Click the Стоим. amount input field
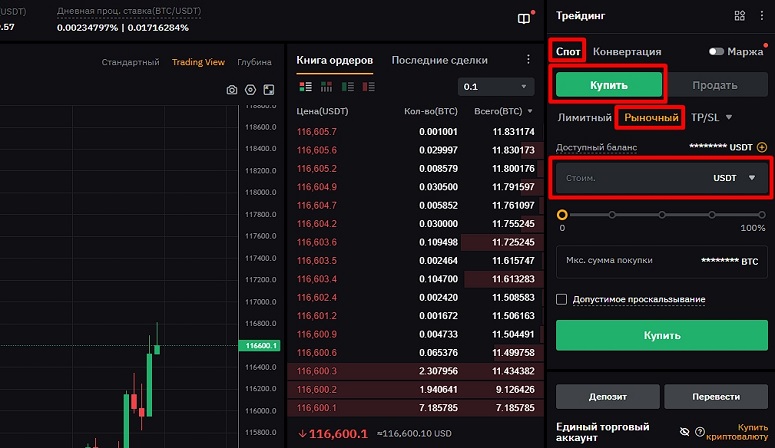The height and width of the screenshot is (448, 775). [x=661, y=178]
